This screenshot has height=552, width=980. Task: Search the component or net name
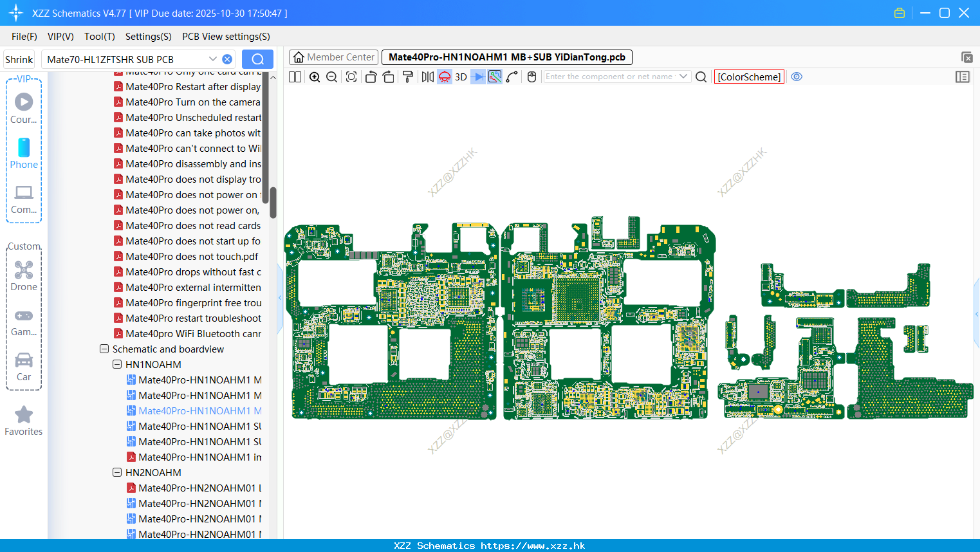701,77
